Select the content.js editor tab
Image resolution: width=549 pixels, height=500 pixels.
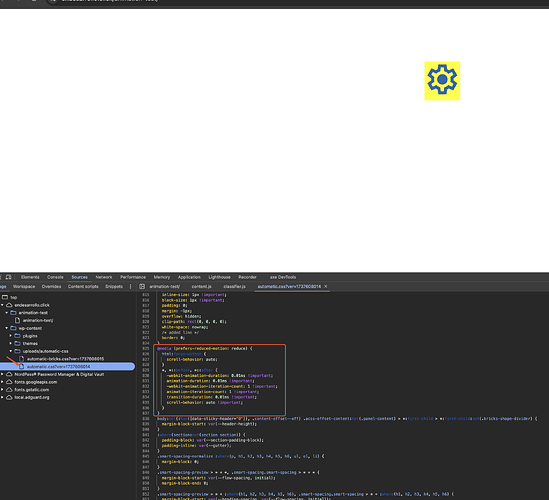click(201, 286)
